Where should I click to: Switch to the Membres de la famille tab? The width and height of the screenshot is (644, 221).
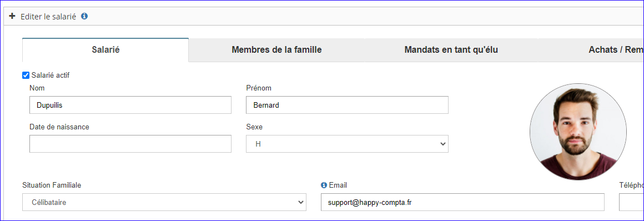point(276,50)
